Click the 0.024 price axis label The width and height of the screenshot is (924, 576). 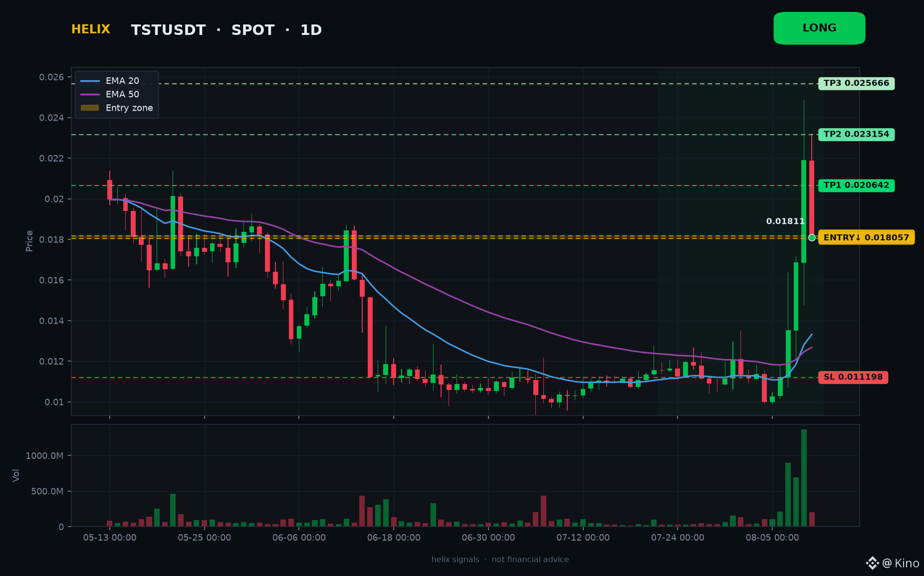click(52, 118)
